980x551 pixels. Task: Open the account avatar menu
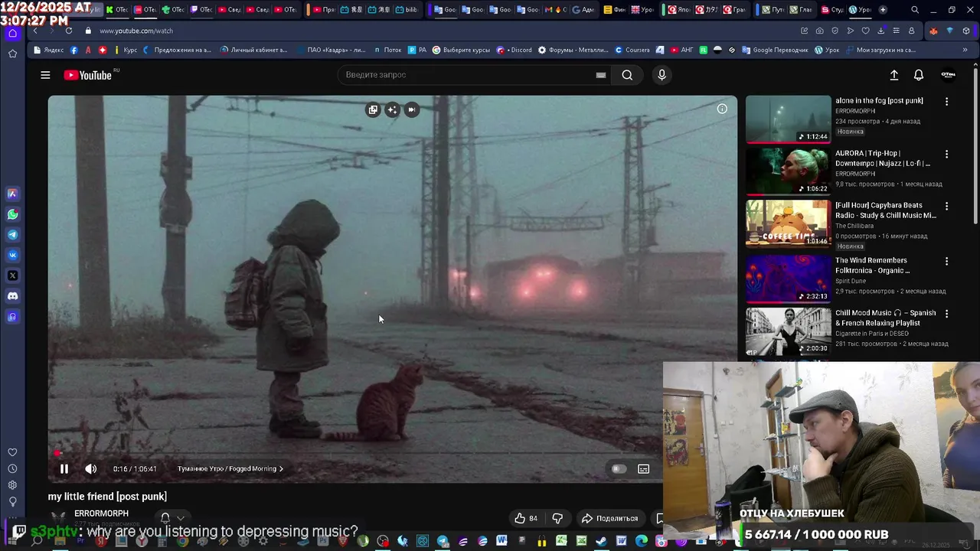948,75
